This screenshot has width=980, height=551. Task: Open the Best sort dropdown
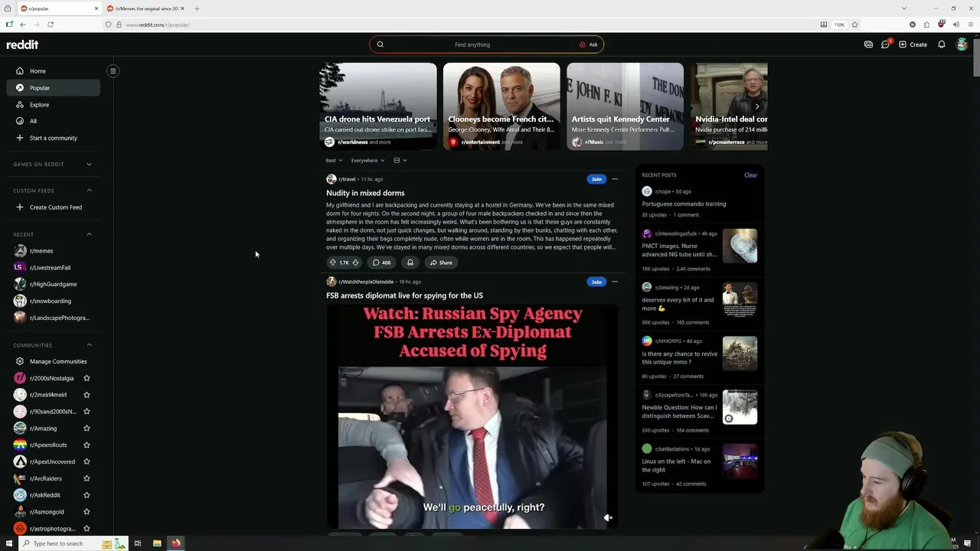(334, 161)
